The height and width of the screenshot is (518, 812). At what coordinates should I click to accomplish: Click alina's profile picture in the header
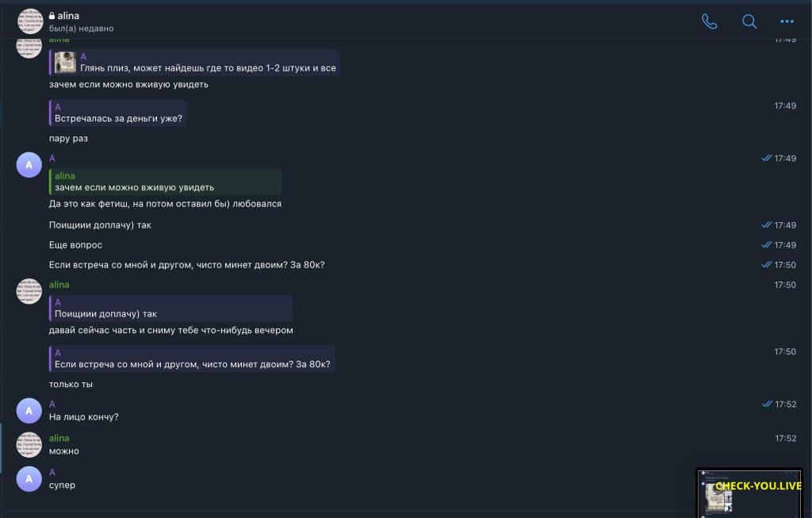tap(29, 21)
